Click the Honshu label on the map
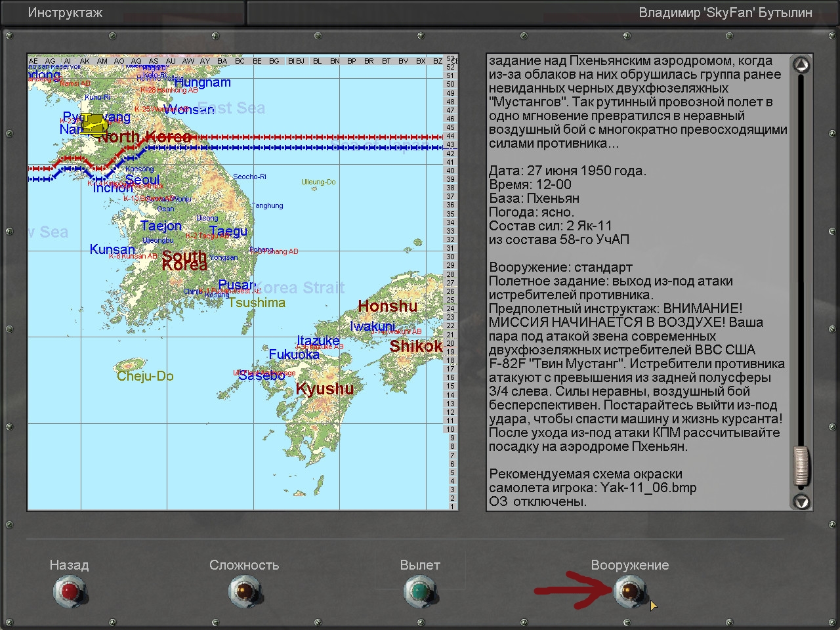 tap(387, 306)
